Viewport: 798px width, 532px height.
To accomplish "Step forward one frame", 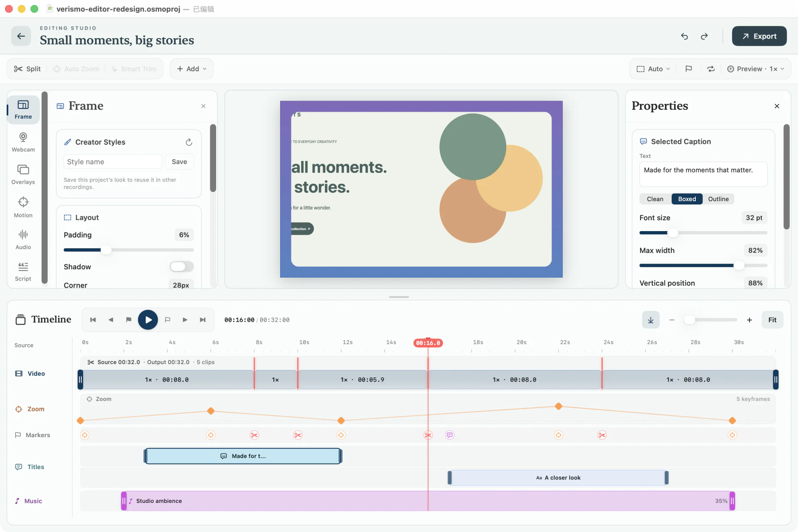I will pyautogui.click(x=185, y=320).
